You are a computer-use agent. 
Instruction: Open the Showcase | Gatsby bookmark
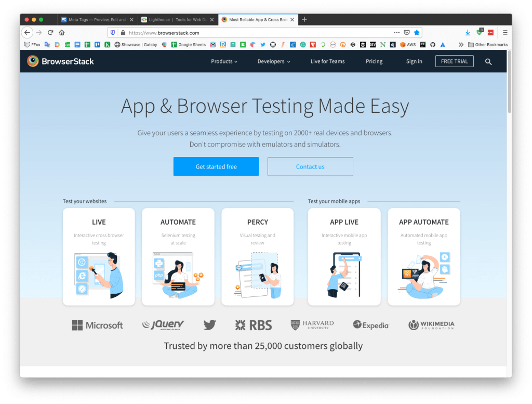click(x=136, y=45)
